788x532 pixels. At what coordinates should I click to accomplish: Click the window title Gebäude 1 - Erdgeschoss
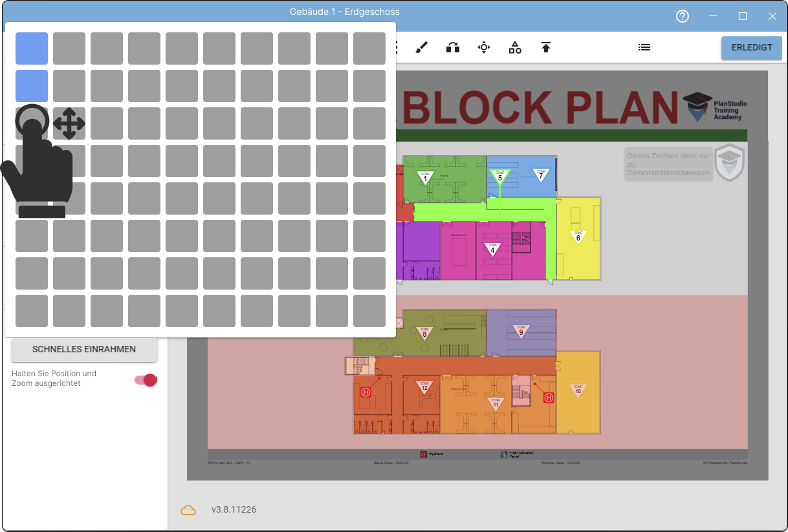(x=344, y=12)
